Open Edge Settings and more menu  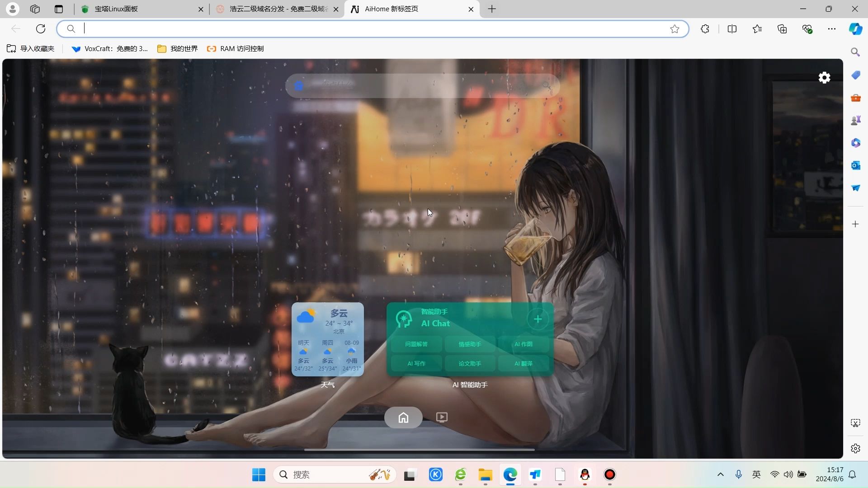832,29
